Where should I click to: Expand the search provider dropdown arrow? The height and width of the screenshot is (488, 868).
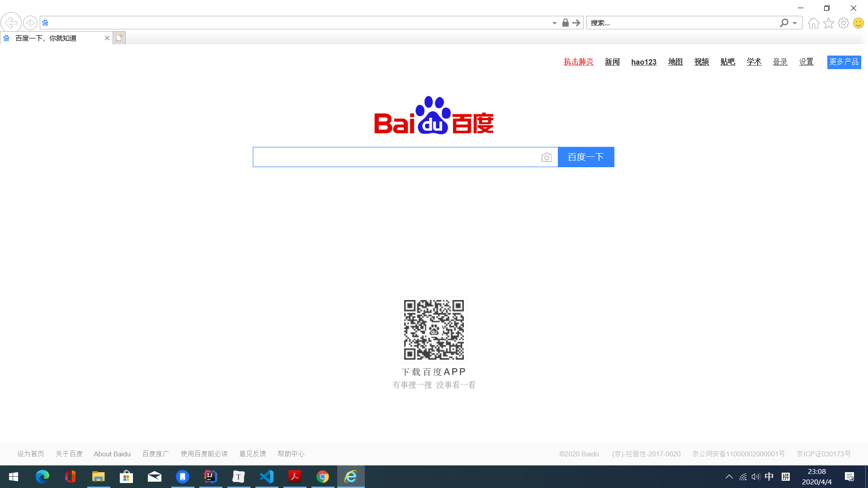click(795, 23)
